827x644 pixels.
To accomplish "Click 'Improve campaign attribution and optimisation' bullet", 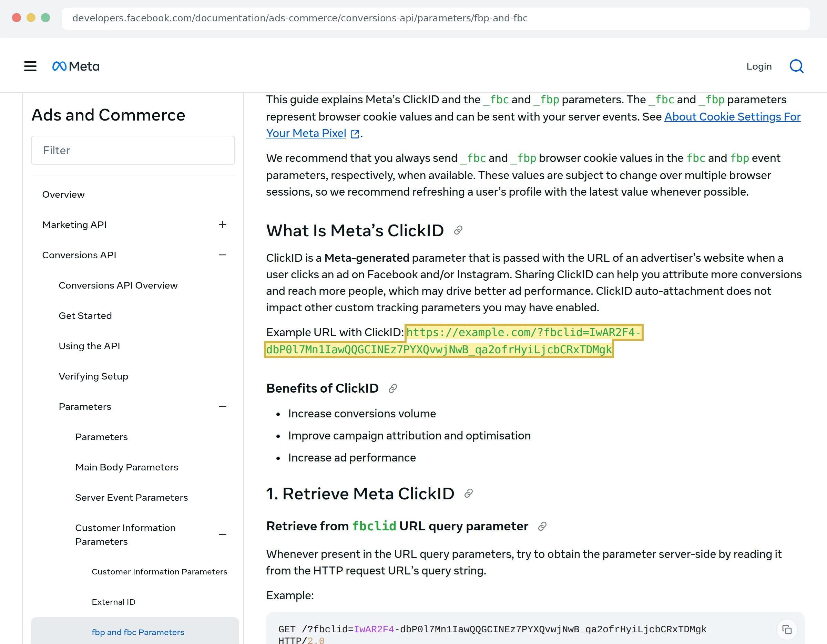I will coord(409,436).
